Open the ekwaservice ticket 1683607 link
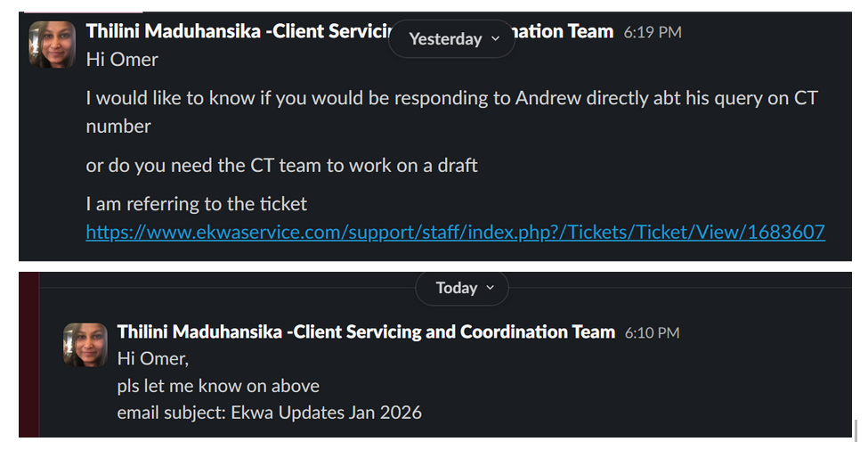The width and height of the screenshot is (868, 450). click(455, 233)
